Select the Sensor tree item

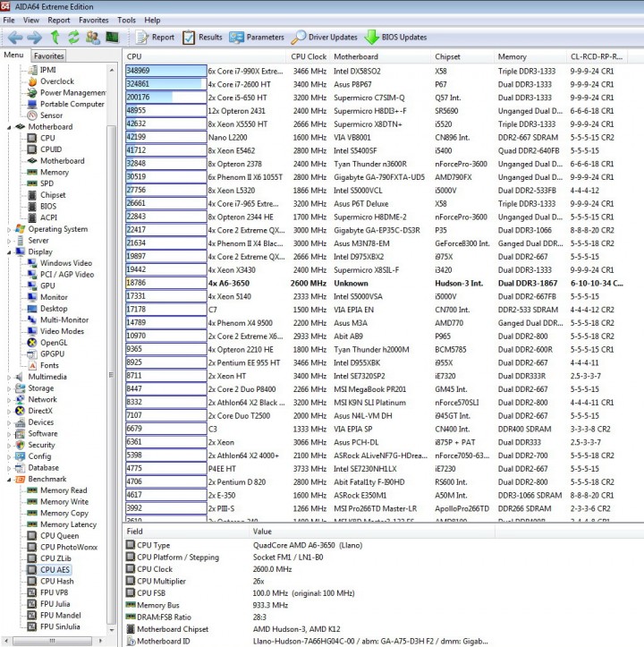(51, 115)
